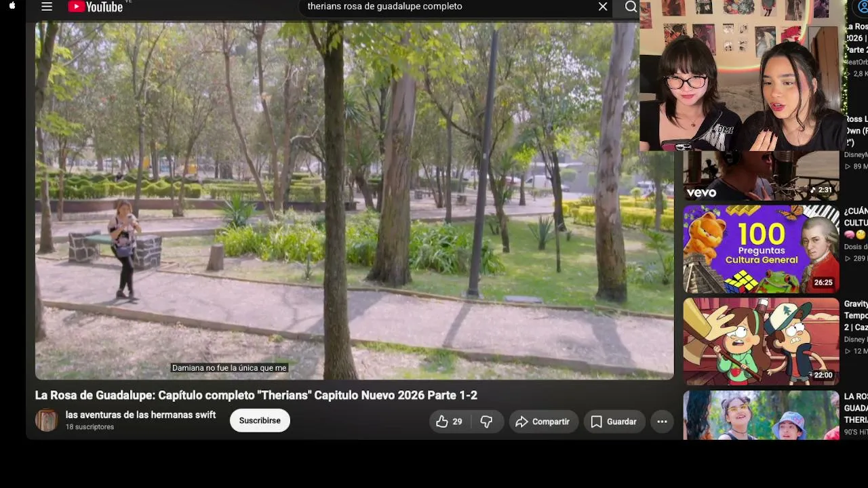Open the vevo video thumbnail
Image resolution: width=868 pixels, height=488 pixels.
coord(761,176)
